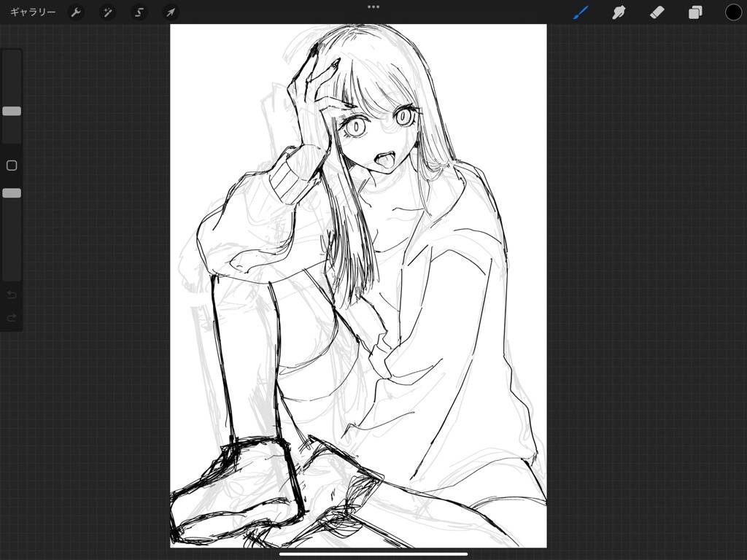Open the black color picker circle

[733, 12]
